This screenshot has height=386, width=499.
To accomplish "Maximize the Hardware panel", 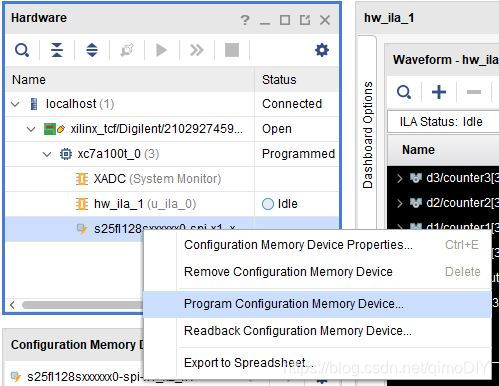I will tap(285, 20).
